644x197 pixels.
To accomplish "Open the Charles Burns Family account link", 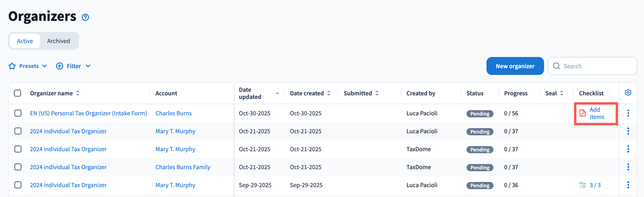I will point(183,167).
